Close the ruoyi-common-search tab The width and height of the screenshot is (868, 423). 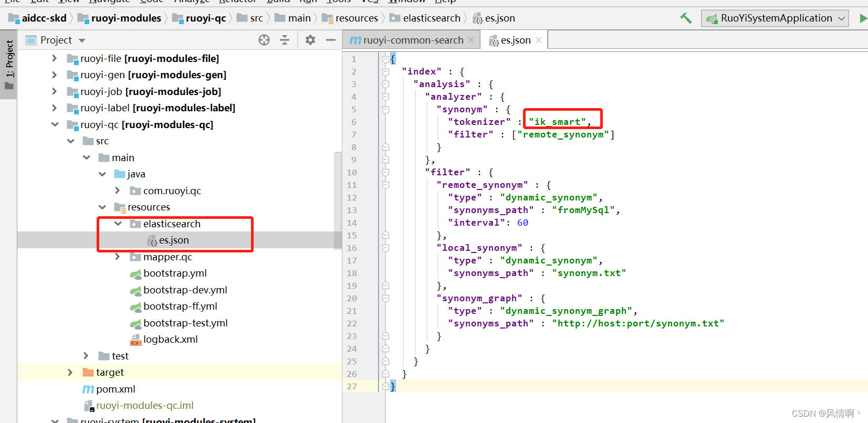[471, 40]
